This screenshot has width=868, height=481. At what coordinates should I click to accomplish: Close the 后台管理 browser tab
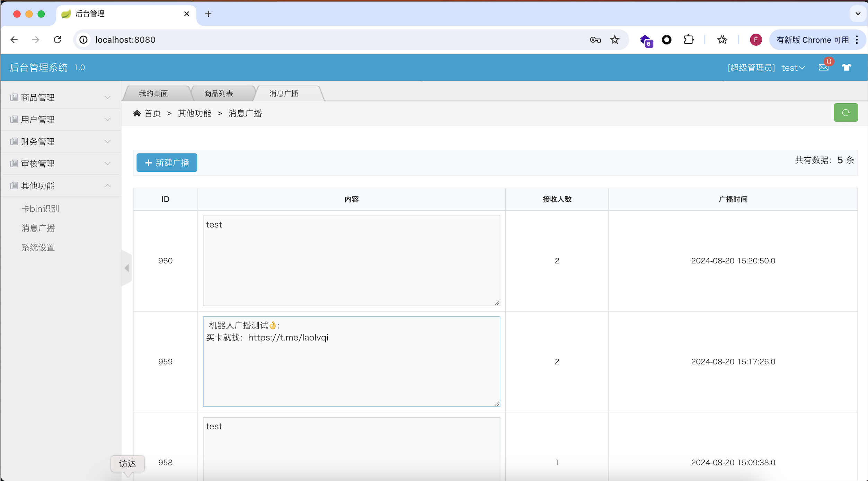(x=187, y=14)
